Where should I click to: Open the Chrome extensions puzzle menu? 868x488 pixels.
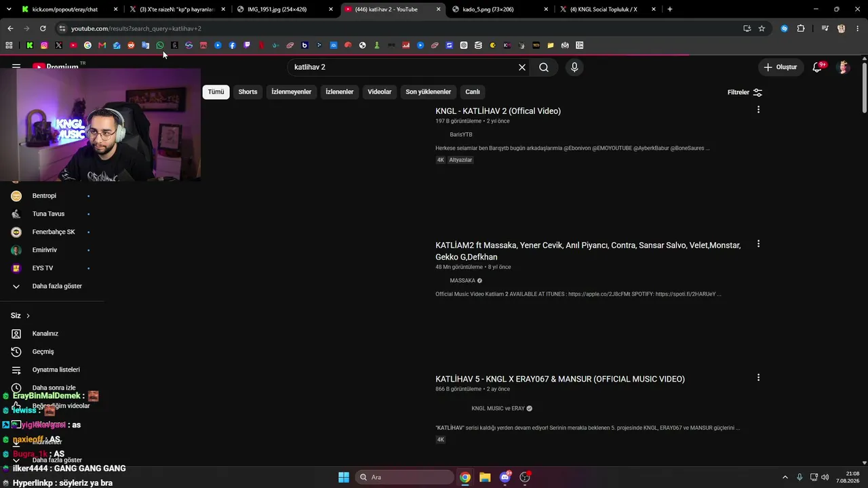[801, 28]
